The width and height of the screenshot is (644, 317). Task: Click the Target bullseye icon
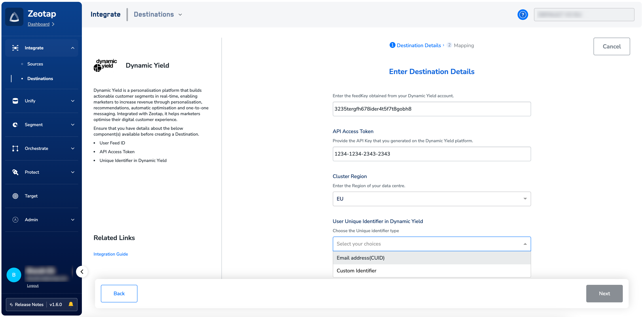[x=15, y=196]
